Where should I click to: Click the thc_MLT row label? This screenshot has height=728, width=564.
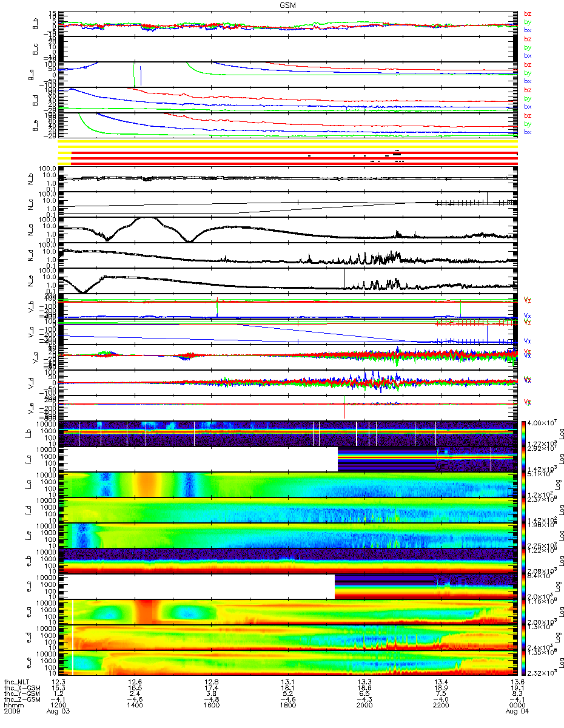coord(18,681)
